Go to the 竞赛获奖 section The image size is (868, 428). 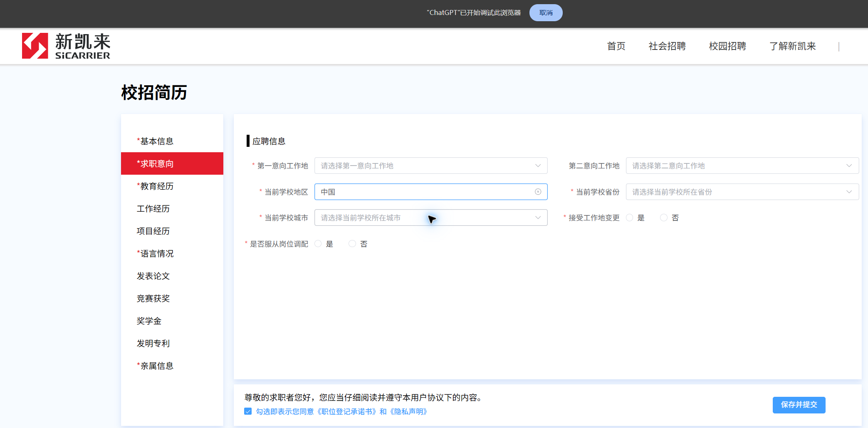click(x=172, y=298)
